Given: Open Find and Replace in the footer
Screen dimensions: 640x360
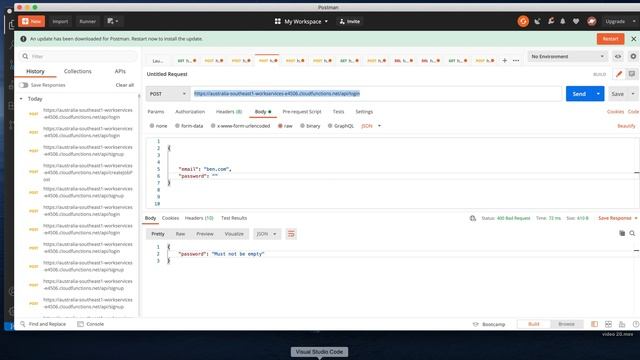Looking at the screenshot, I should (43, 324).
